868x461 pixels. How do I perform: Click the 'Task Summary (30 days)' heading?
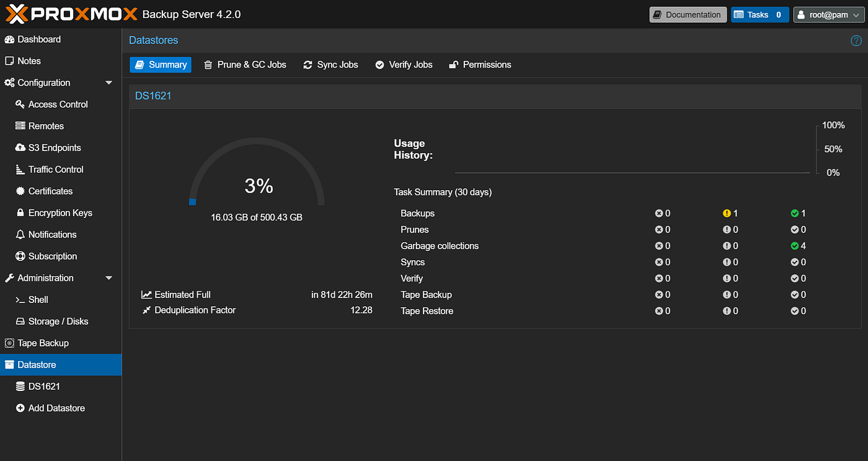tap(443, 193)
